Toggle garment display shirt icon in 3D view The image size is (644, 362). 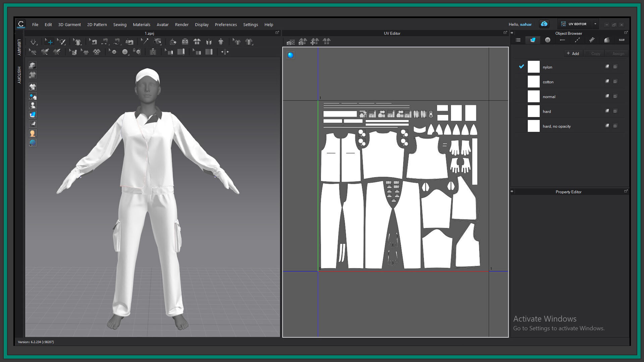tap(33, 86)
